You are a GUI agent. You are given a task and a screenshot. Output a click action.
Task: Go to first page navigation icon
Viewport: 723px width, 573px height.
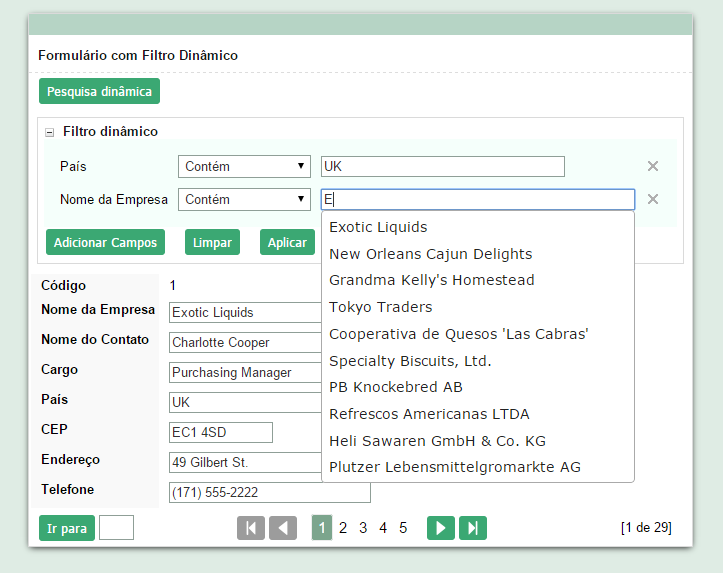[x=251, y=528]
